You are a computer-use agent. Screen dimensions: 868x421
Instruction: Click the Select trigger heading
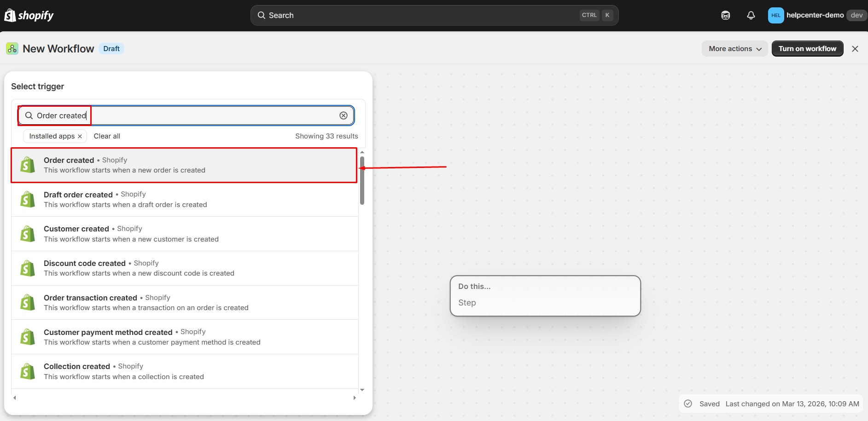click(38, 87)
